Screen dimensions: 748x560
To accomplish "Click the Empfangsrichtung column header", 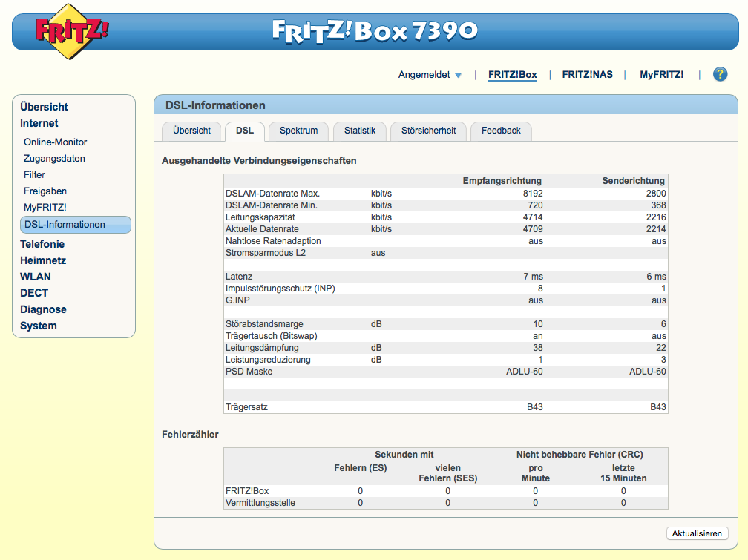I will (502, 181).
